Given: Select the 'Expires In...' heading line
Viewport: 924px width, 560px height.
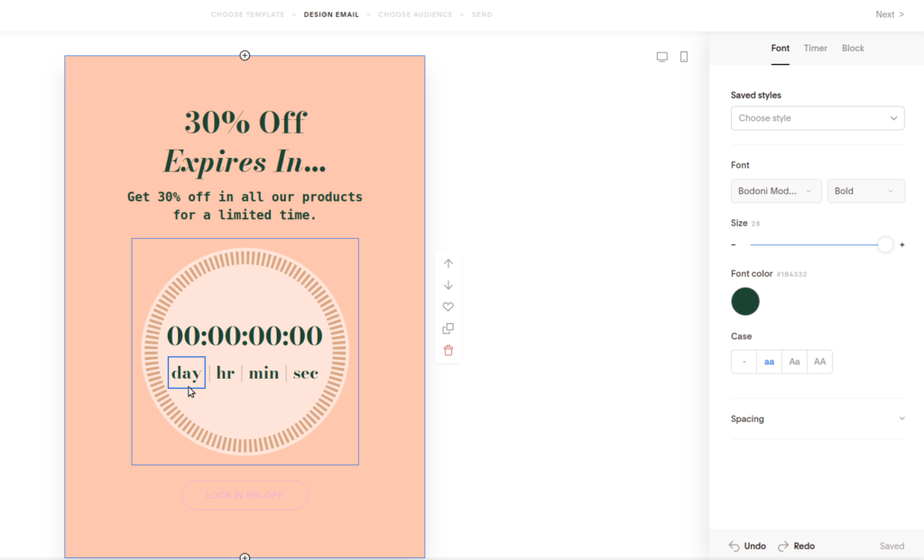Looking at the screenshot, I should [245, 162].
